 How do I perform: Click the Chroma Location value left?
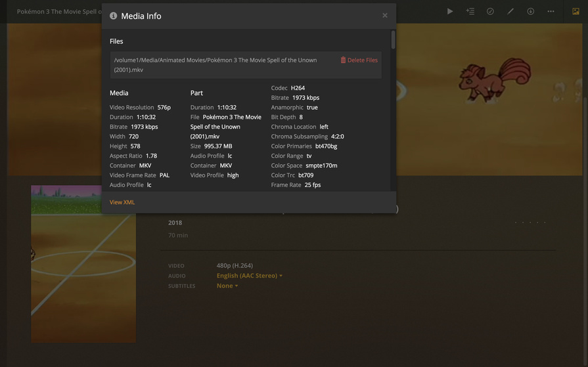pyautogui.click(x=324, y=127)
